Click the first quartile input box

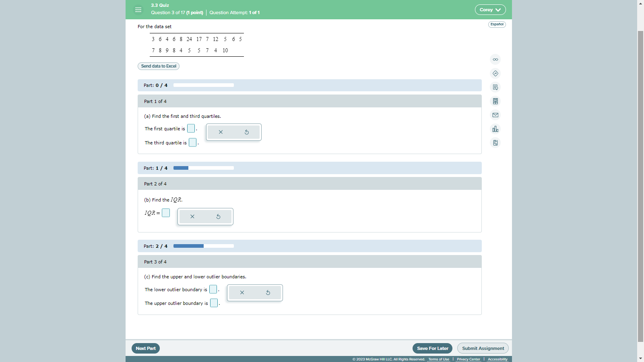coord(191,128)
